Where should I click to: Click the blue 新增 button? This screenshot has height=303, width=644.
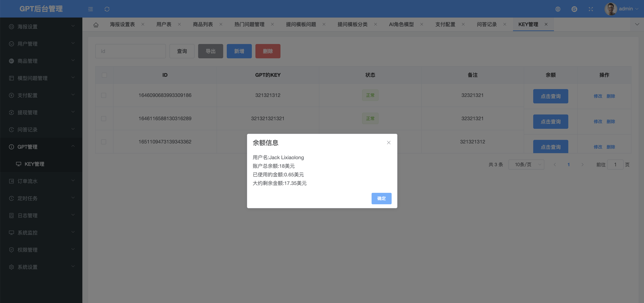[239, 51]
